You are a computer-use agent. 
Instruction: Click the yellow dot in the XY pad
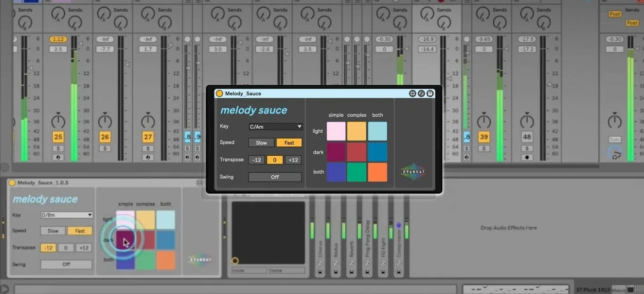[x=235, y=261]
